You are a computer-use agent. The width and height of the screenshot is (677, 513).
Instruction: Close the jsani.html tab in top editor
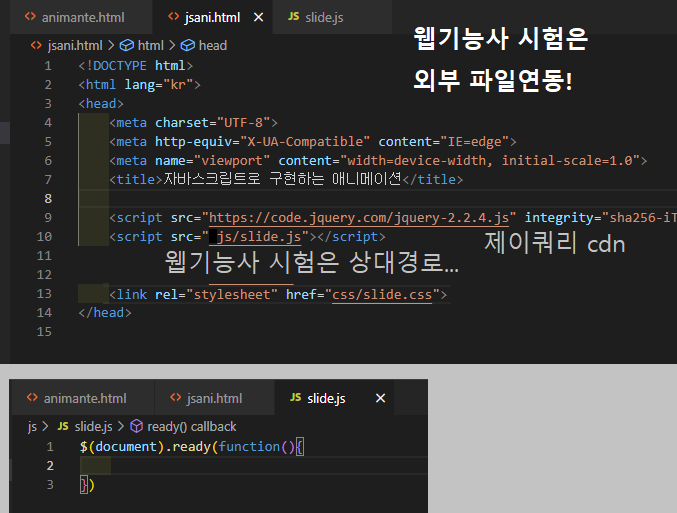coord(258,17)
